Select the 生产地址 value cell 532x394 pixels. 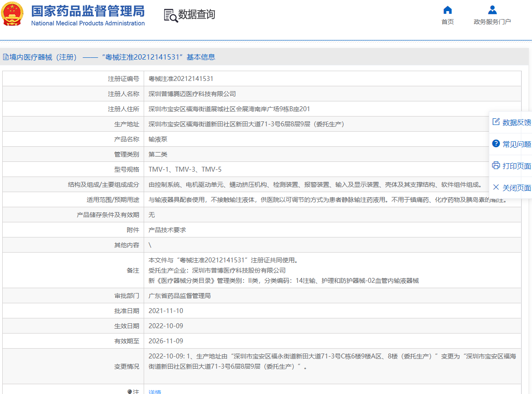(333, 124)
